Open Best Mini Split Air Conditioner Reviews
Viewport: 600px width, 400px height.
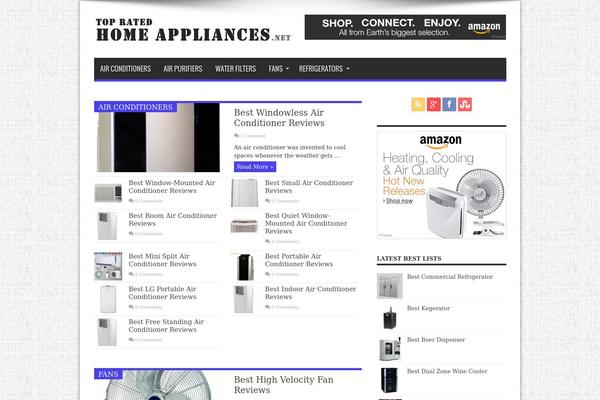pyautogui.click(x=163, y=260)
